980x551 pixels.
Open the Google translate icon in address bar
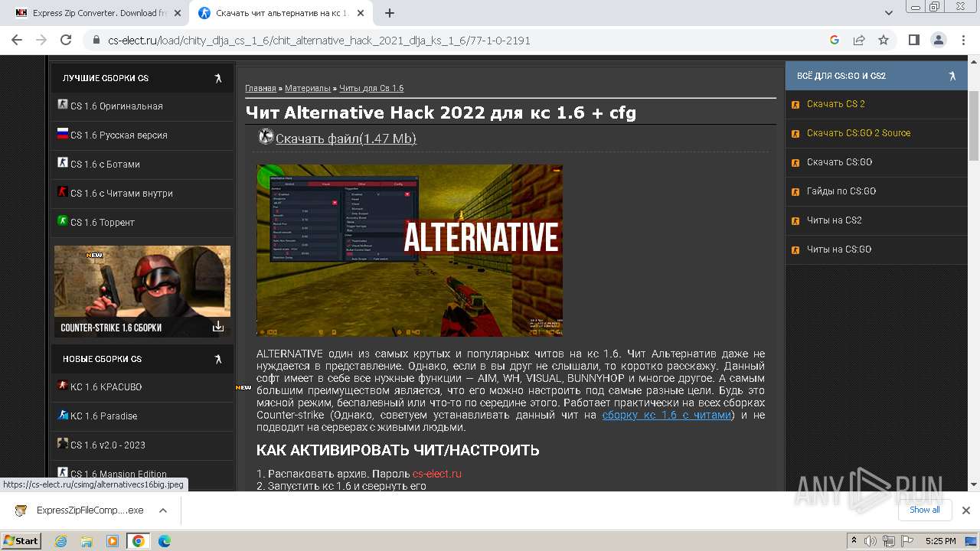(835, 40)
